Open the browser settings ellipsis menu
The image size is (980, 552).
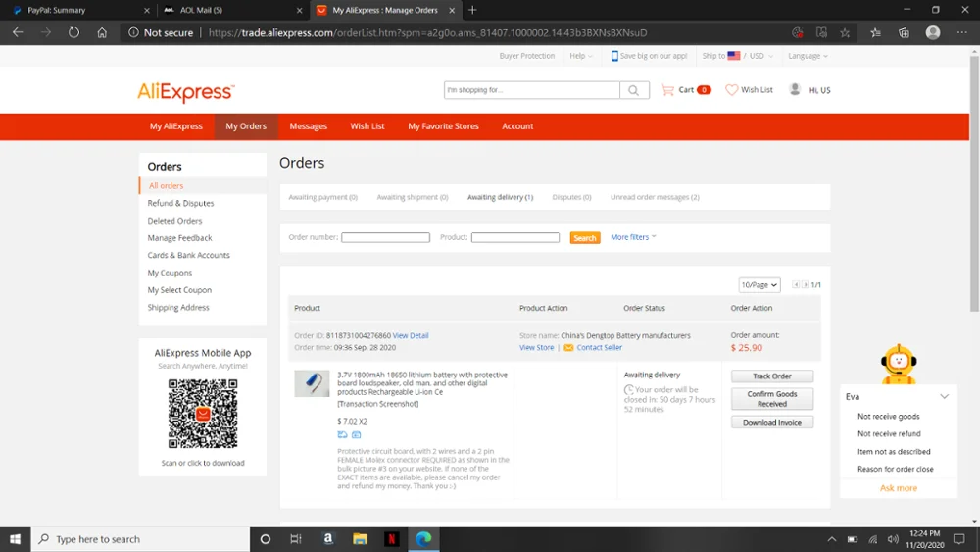click(x=962, y=32)
